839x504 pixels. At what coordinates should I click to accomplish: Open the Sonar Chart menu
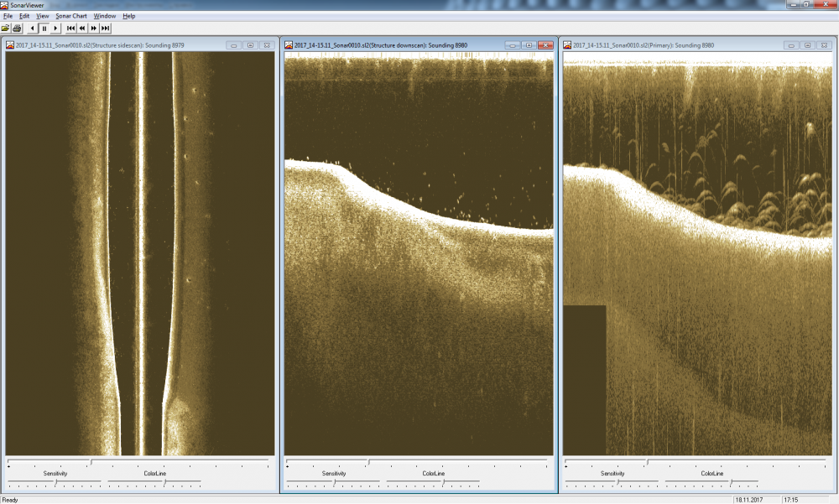click(71, 16)
